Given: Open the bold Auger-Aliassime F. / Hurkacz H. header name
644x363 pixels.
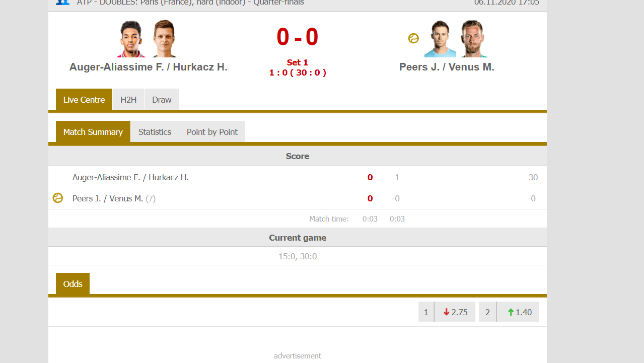Looking at the screenshot, I should [x=149, y=67].
